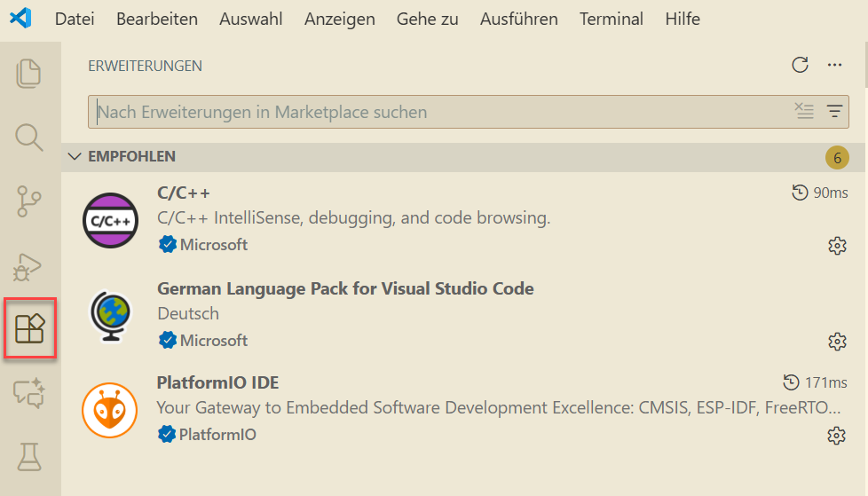Screen dimensions: 868x496
Task: Open the extension filter dropdown
Action: pyautogui.click(x=834, y=112)
